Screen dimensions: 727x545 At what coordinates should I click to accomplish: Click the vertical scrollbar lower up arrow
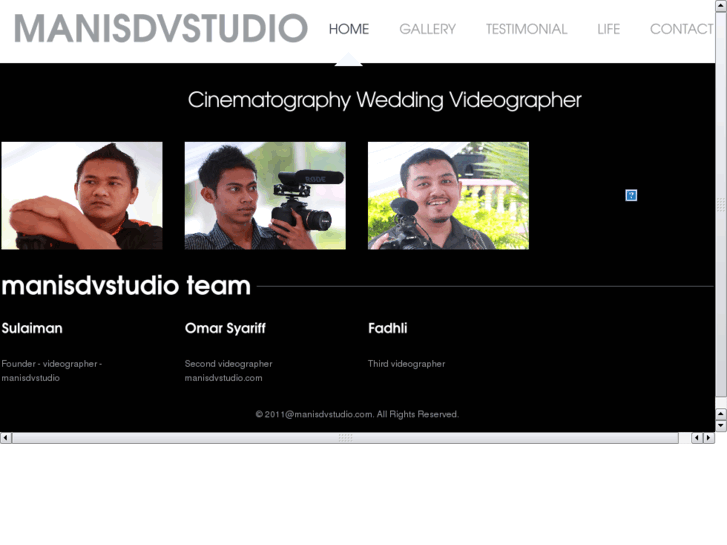[721, 414]
